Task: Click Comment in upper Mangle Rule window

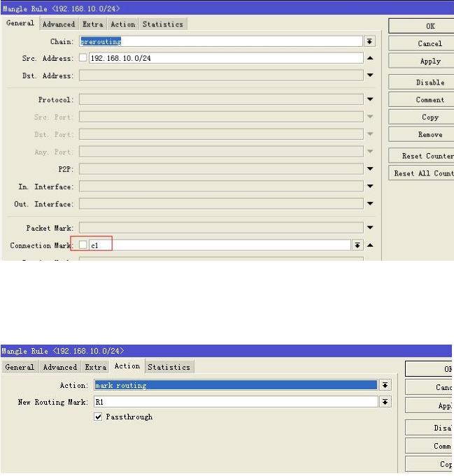Action: [421, 99]
